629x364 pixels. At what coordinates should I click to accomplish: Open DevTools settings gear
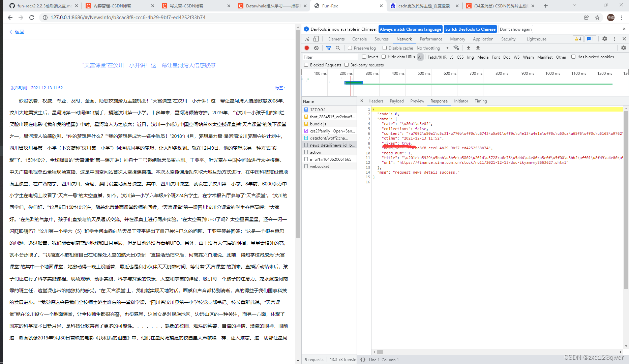pyautogui.click(x=605, y=39)
